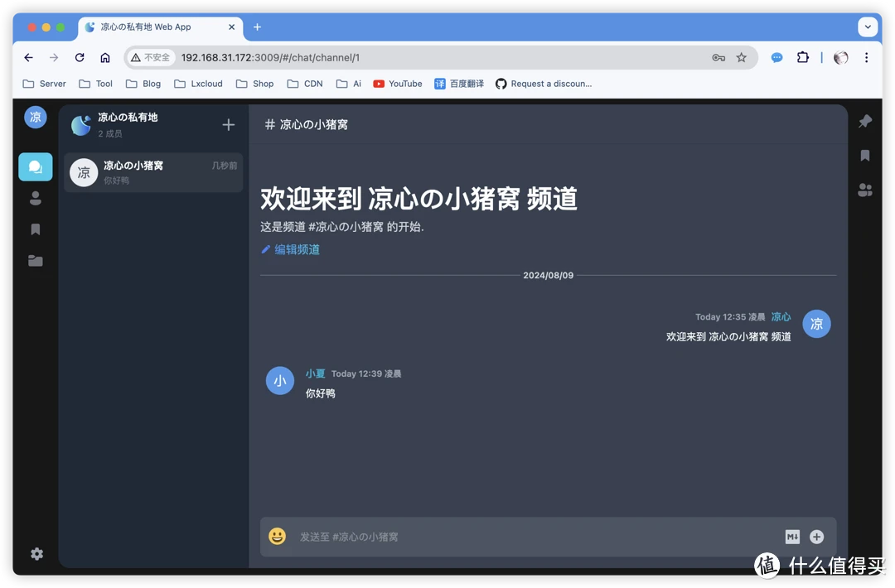View channel members via people icon
This screenshot has width=895, height=588.
click(x=864, y=190)
